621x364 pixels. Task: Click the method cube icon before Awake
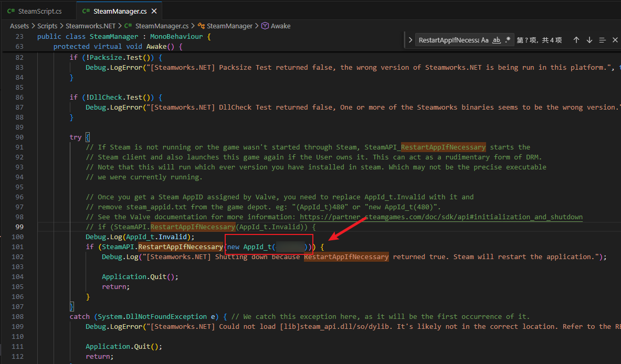265,26
